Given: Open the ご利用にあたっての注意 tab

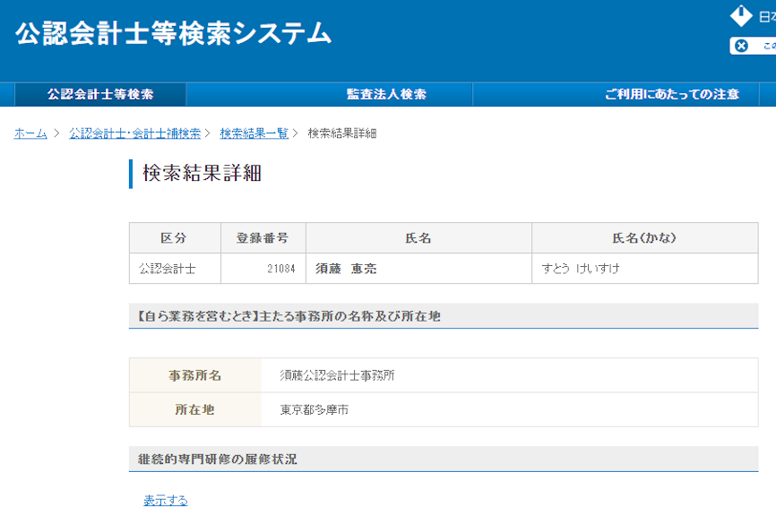Looking at the screenshot, I should (671, 94).
